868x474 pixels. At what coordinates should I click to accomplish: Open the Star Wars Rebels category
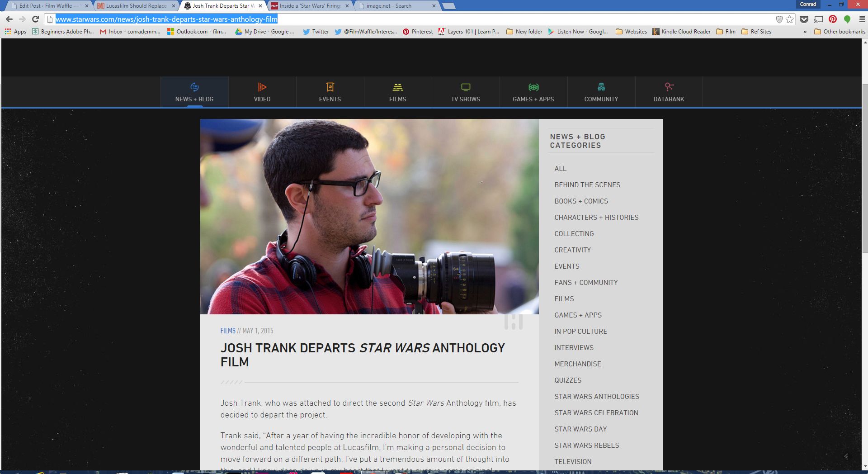pos(587,446)
